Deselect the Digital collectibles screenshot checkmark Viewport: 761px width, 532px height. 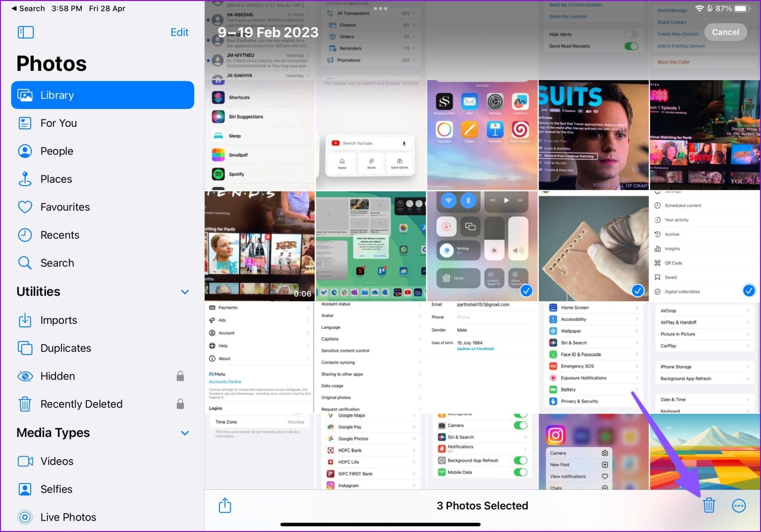pyautogui.click(x=749, y=290)
